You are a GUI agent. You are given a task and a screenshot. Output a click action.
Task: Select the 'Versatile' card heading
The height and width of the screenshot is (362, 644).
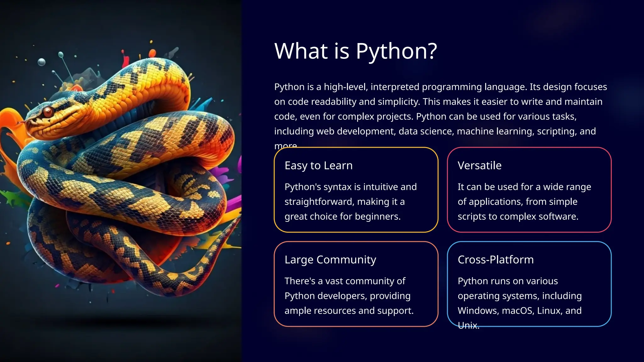coord(479,166)
